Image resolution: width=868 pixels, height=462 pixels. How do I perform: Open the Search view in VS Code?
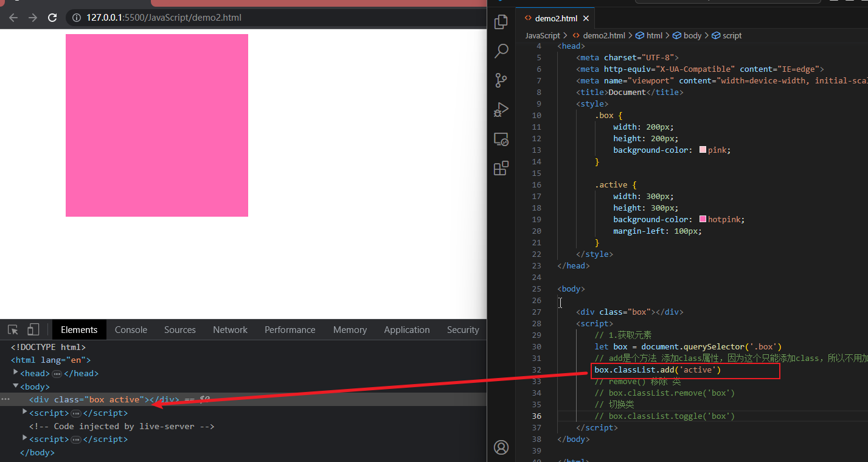click(501, 51)
